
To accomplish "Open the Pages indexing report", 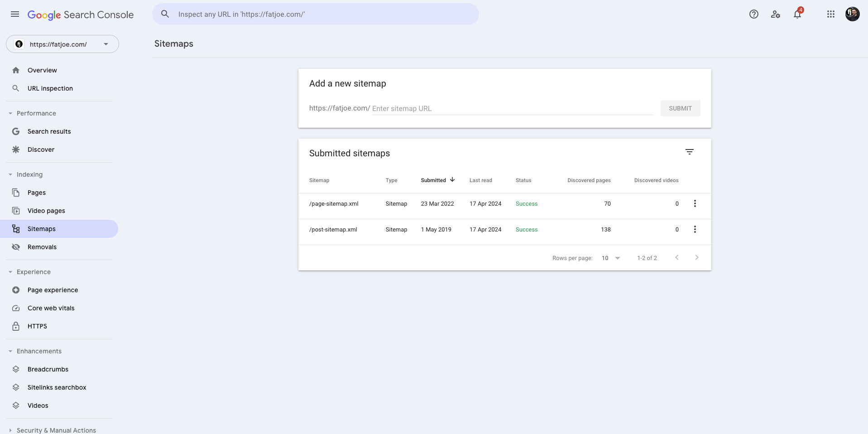I will tap(36, 192).
